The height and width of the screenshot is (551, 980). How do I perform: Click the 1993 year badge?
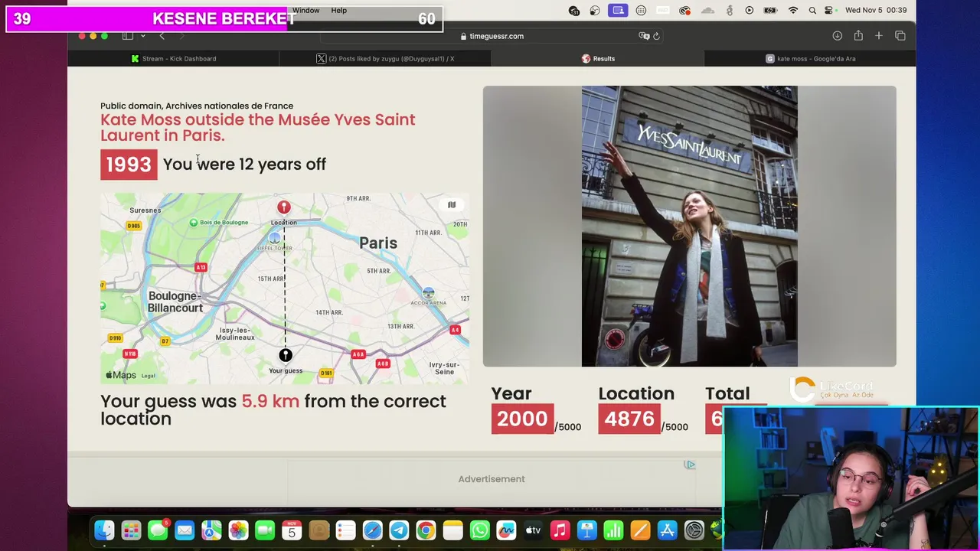(x=129, y=165)
